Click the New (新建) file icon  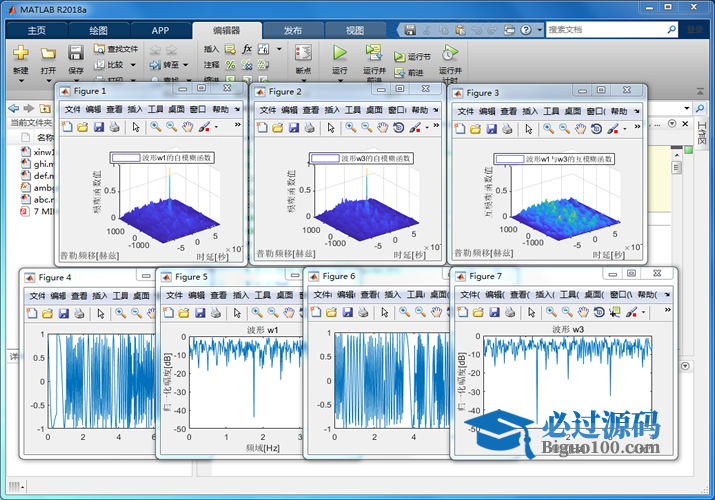tap(20, 52)
